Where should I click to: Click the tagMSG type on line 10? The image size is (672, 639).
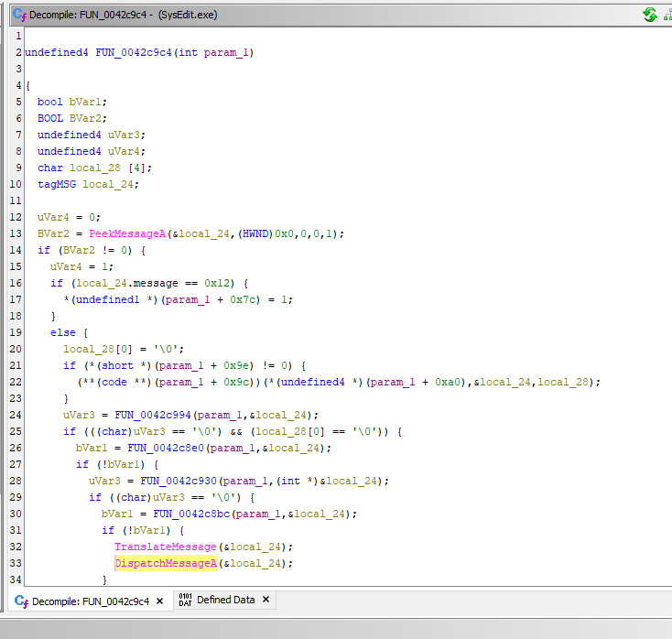pyautogui.click(x=57, y=184)
